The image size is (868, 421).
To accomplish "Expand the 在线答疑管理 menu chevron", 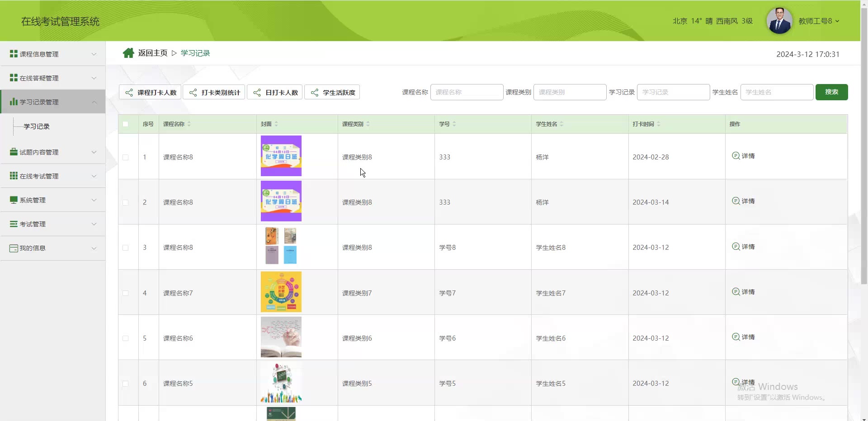I will coord(94,78).
